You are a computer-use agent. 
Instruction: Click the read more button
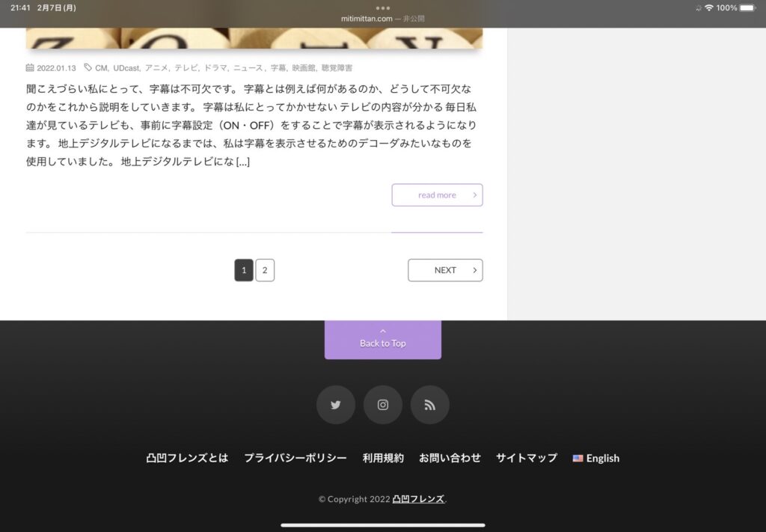click(x=437, y=195)
